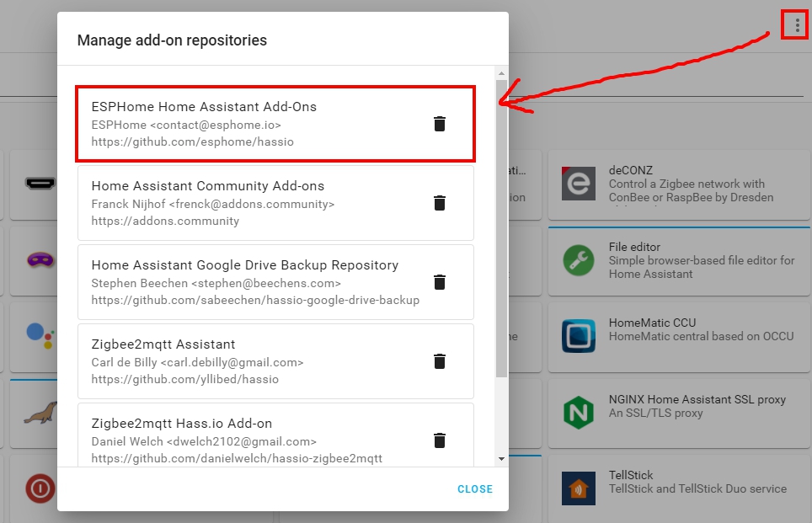Image resolution: width=812 pixels, height=523 pixels.
Task: Click the Manage add-on repositories title
Action: tap(172, 40)
